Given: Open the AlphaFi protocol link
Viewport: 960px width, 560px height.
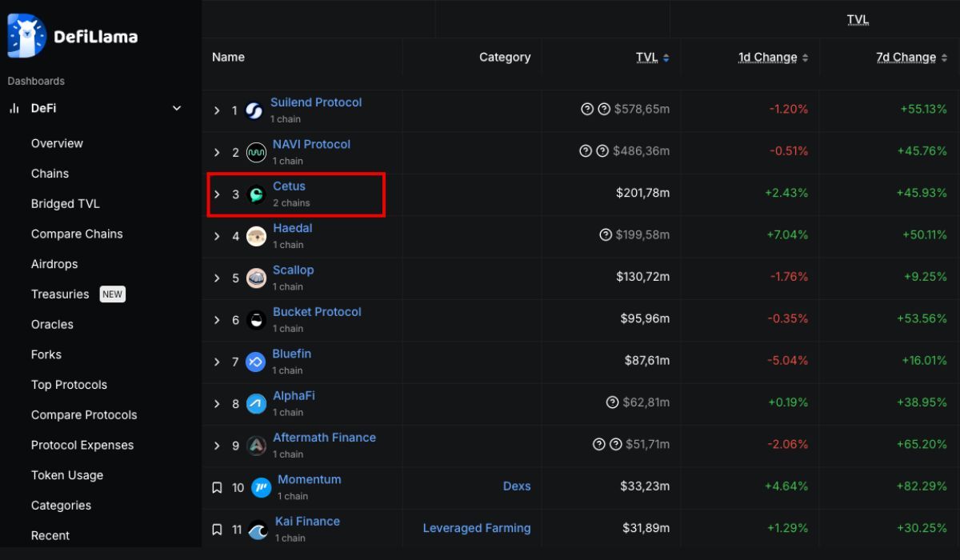Looking at the screenshot, I should click(x=294, y=395).
